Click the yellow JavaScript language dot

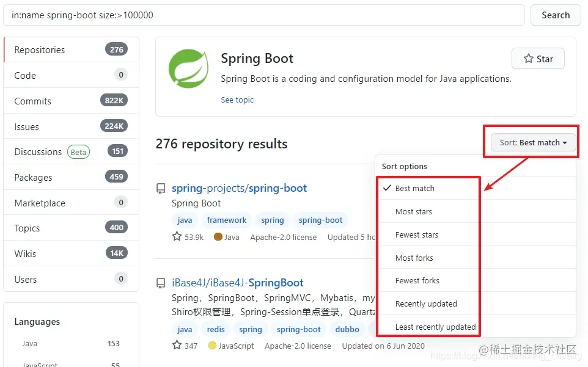pos(212,345)
